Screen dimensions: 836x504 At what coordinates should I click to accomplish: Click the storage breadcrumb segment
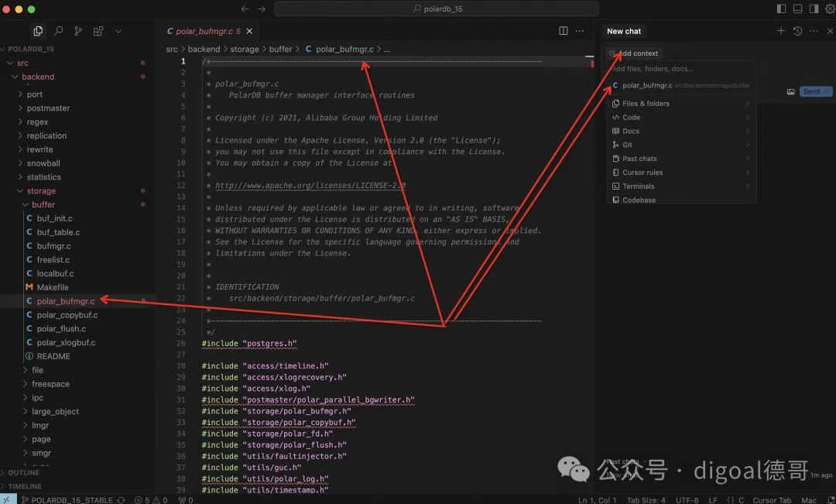(x=244, y=49)
